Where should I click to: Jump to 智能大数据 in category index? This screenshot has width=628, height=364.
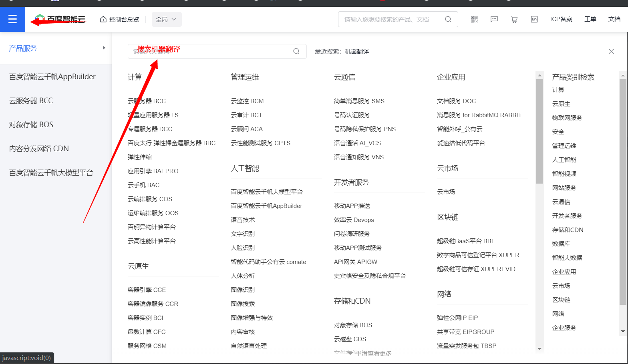click(567, 258)
